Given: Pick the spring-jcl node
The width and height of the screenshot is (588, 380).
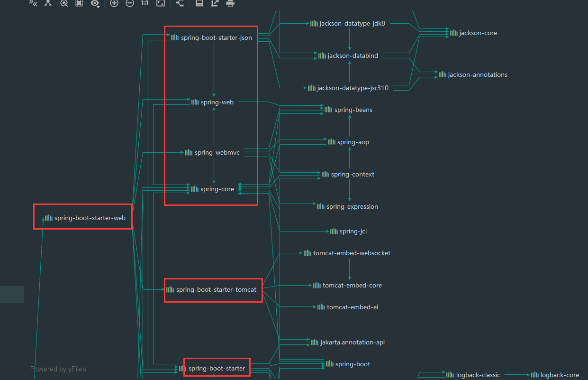Looking at the screenshot, I should (348, 231).
